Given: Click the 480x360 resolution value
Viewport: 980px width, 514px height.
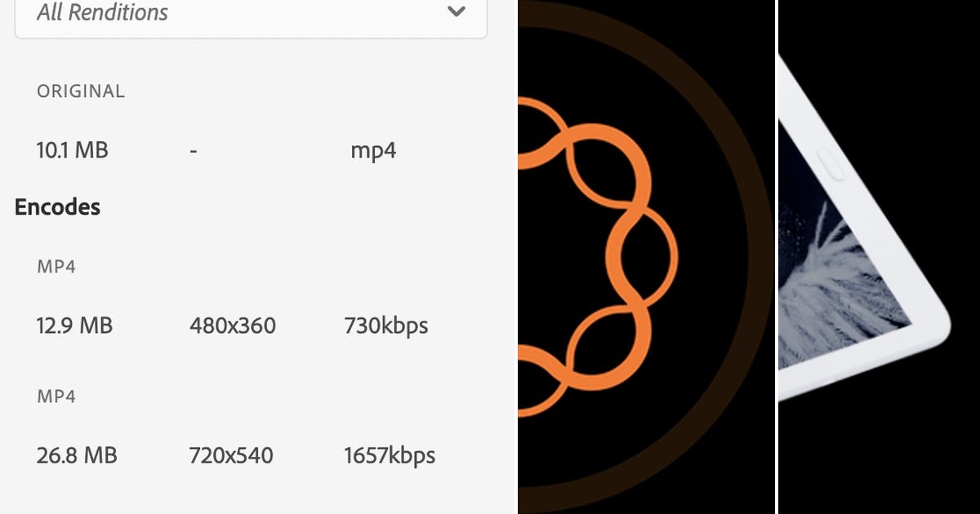Looking at the screenshot, I should tap(233, 326).
